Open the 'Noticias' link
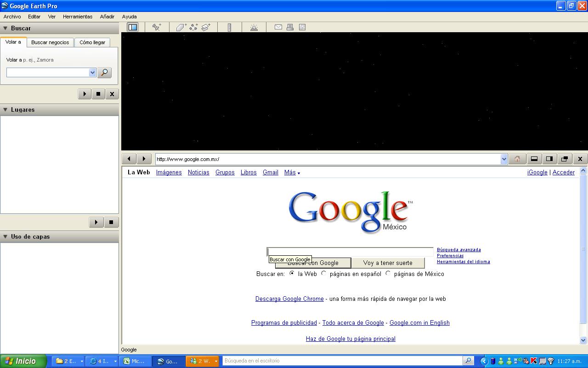 coord(198,172)
